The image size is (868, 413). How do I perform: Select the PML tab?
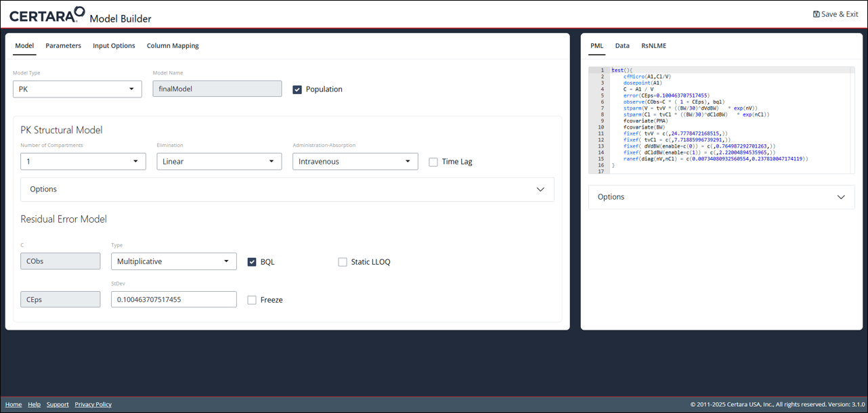click(596, 46)
